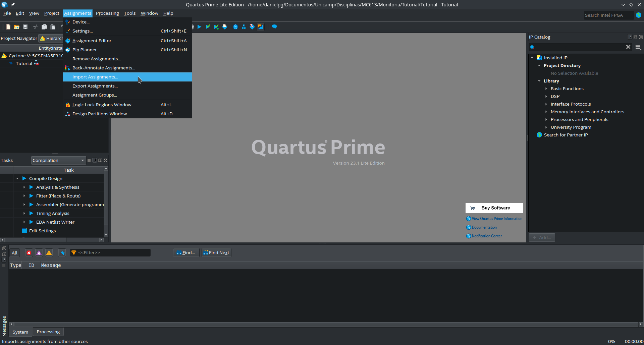
Task: Close the Messages panel via X icon
Action: 4,248
